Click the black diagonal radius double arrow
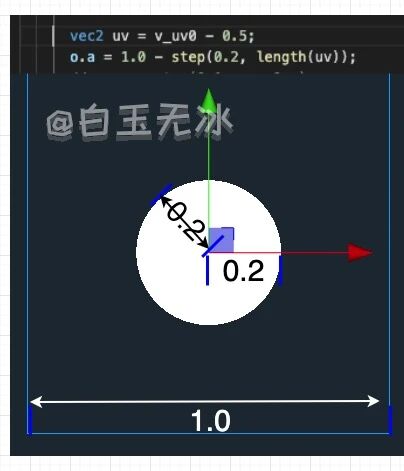The image size is (404, 471). click(x=184, y=222)
